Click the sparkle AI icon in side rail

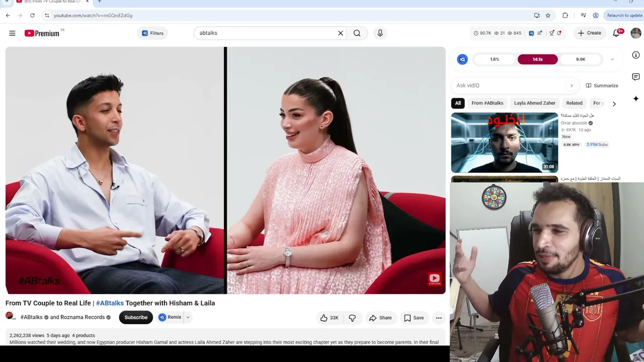(x=636, y=99)
